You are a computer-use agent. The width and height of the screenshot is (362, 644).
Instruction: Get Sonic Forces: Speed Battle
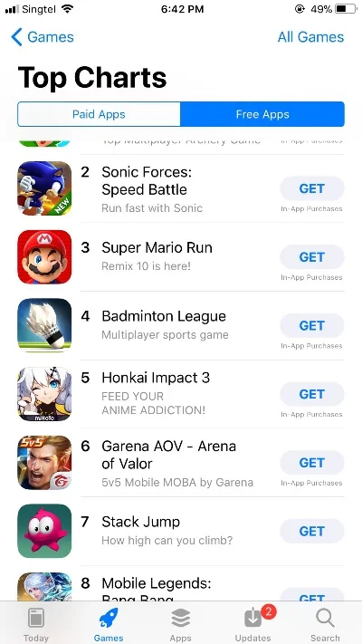[x=312, y=188]
